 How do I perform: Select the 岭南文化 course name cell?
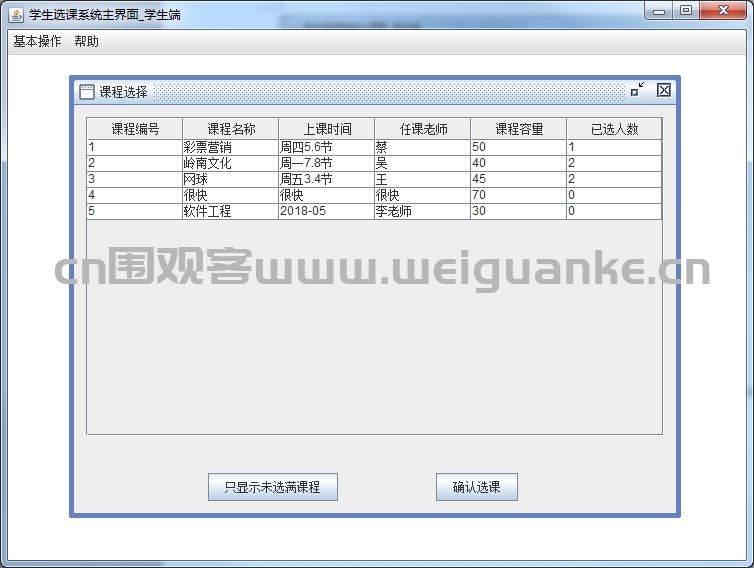pyautogui.click(x=230, y=163)
